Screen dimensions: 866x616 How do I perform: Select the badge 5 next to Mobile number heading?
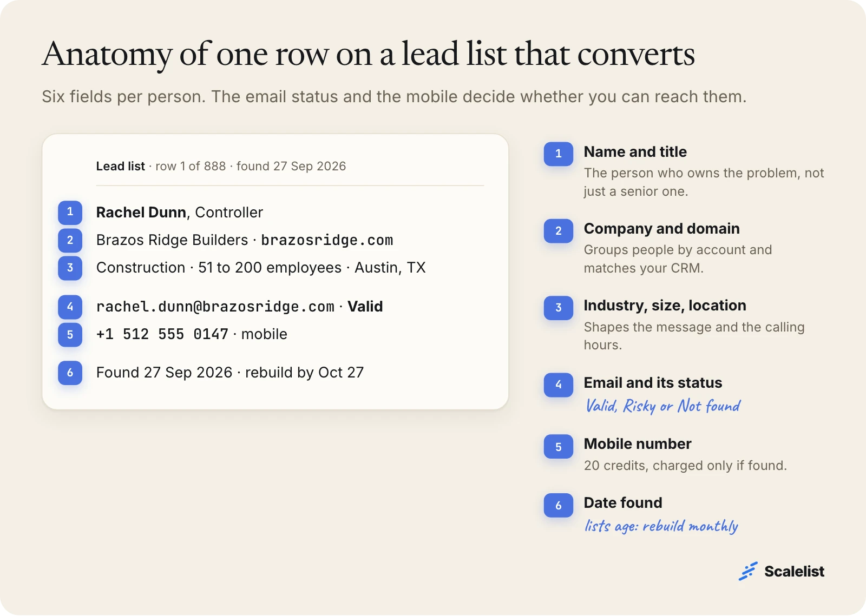pyautogui.click(x=558, y=447)
